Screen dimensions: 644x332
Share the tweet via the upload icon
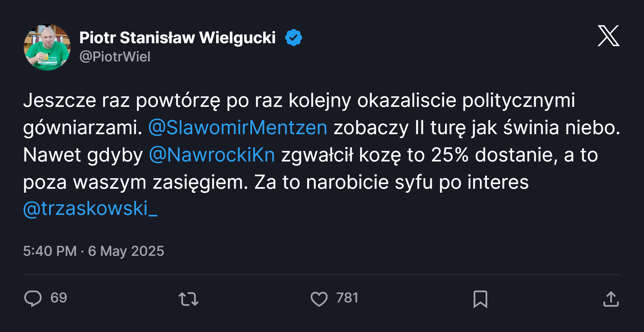pyautogui.click(x=611, y=299)
